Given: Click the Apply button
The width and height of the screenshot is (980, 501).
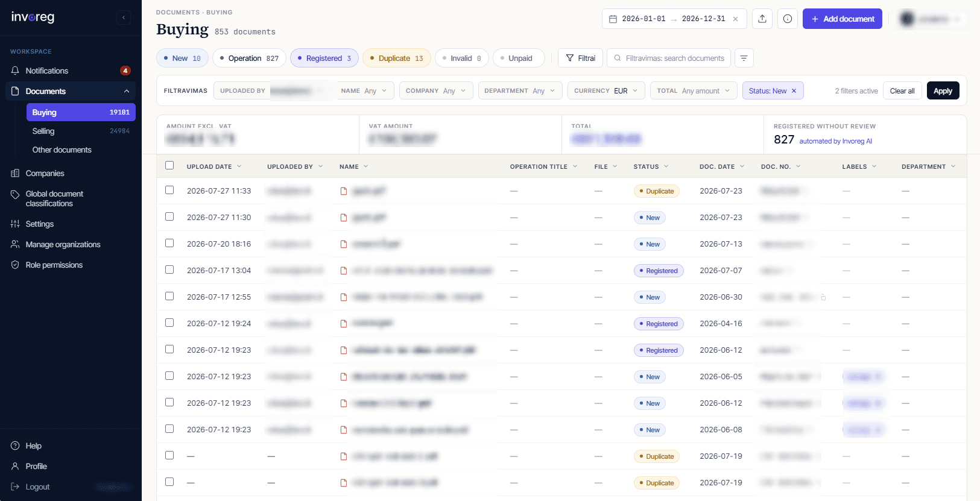Looking at the screenshot, I should click(943, 90).
